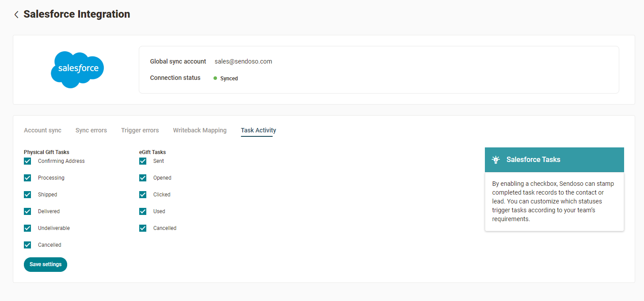Screen dimensions: 644x301
Task: Click the eGift Tasks heading
Action: coord(152,152)
